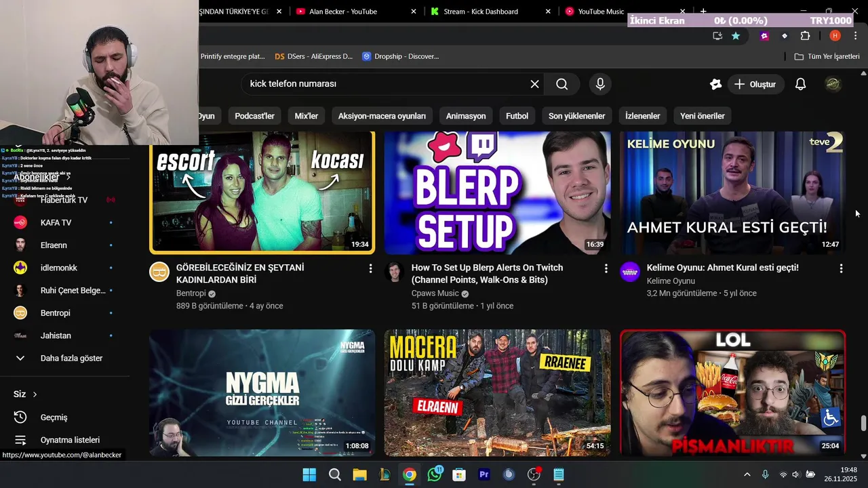868x488 pixels.
Task: Select Aksiyon-macera oyunları filter chip
Action: pos(382,116)
